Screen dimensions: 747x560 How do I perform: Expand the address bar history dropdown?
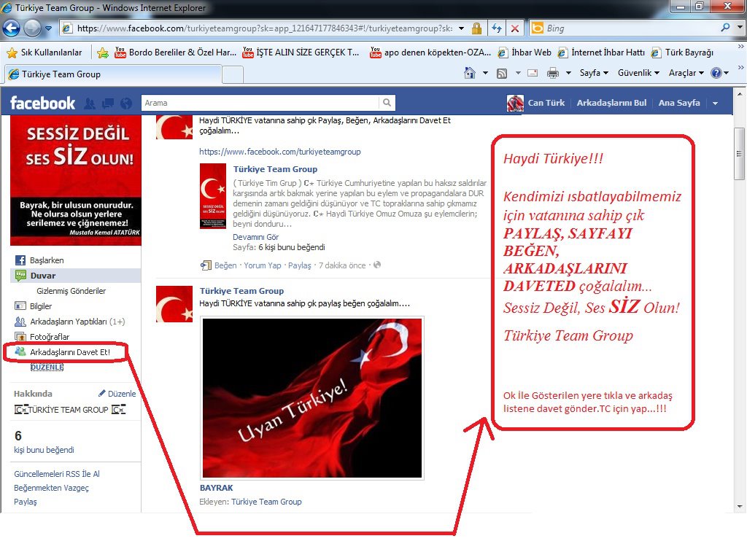coord(461,28)
